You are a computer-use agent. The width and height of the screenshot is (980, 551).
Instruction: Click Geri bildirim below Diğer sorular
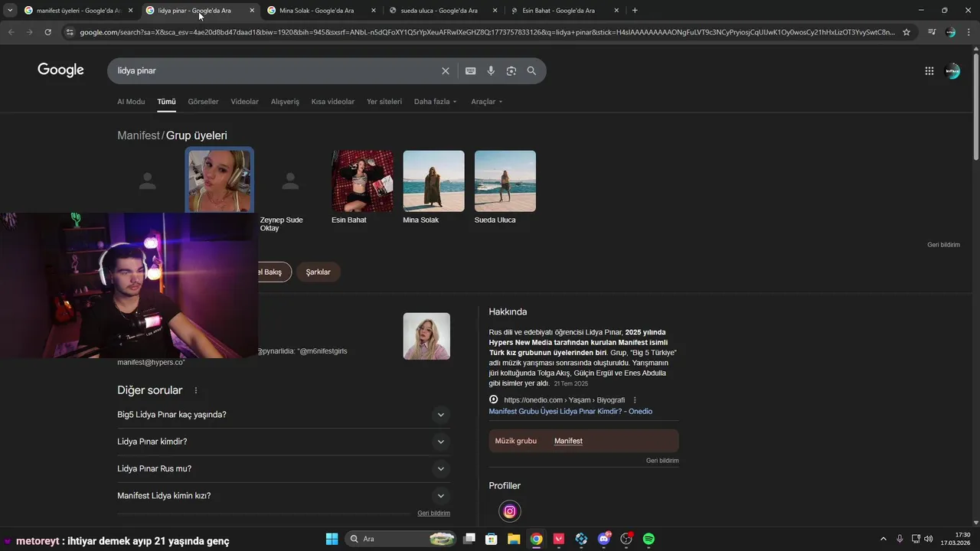coord(433,513)
